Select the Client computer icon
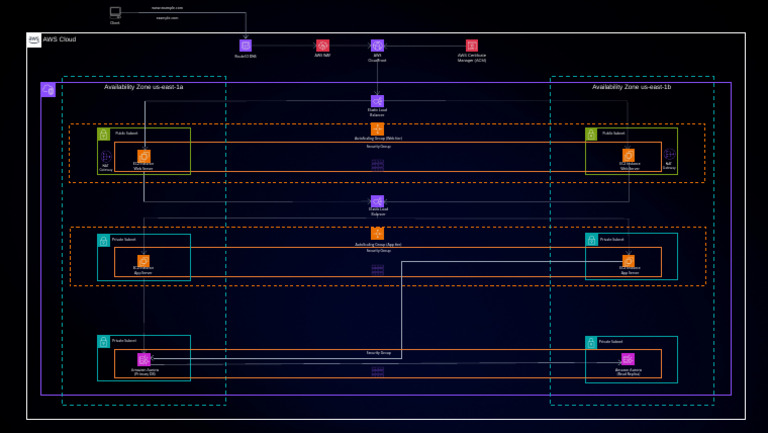This screenshot has height=433, width=768. point(115,12)
